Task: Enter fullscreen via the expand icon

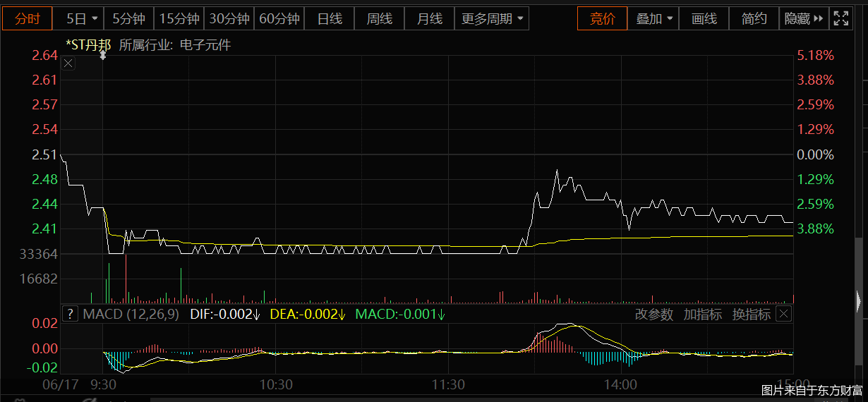Action: coord(840,19)
